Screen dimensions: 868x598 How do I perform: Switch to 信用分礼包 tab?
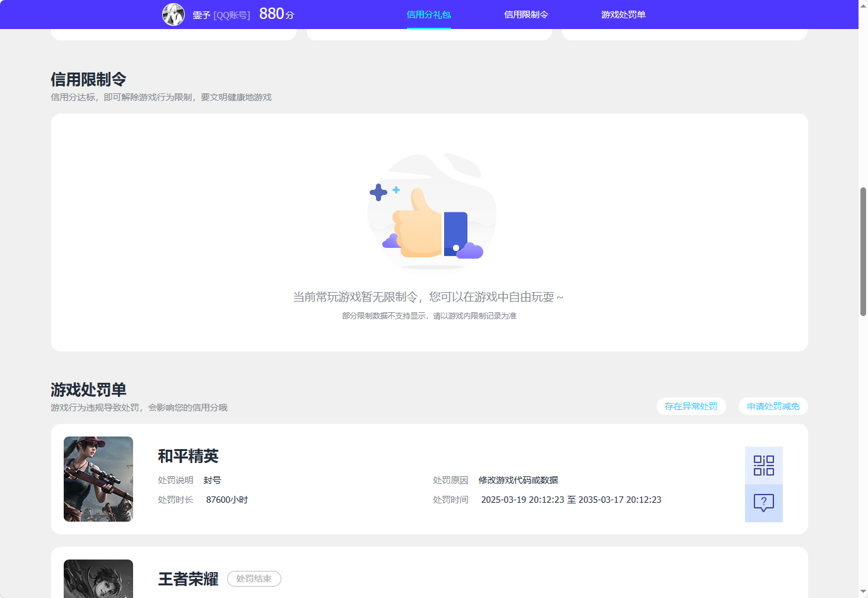[428, 15]
